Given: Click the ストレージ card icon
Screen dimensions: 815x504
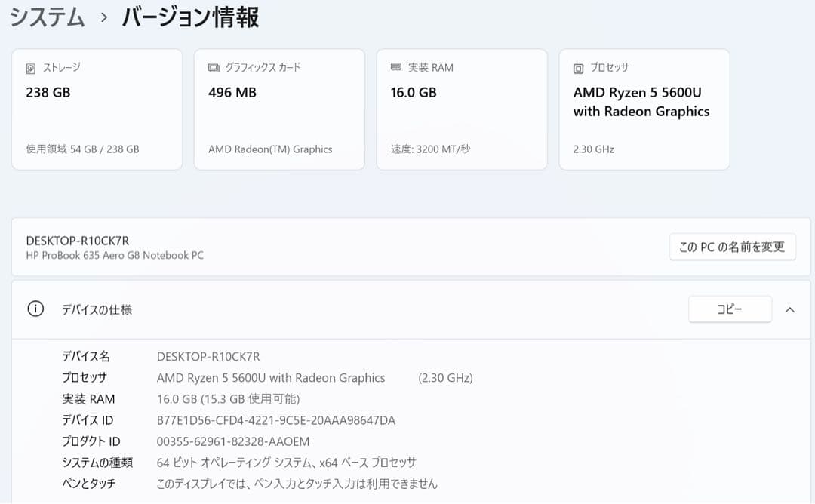Looking at the screenshot, I should (30, 67).
